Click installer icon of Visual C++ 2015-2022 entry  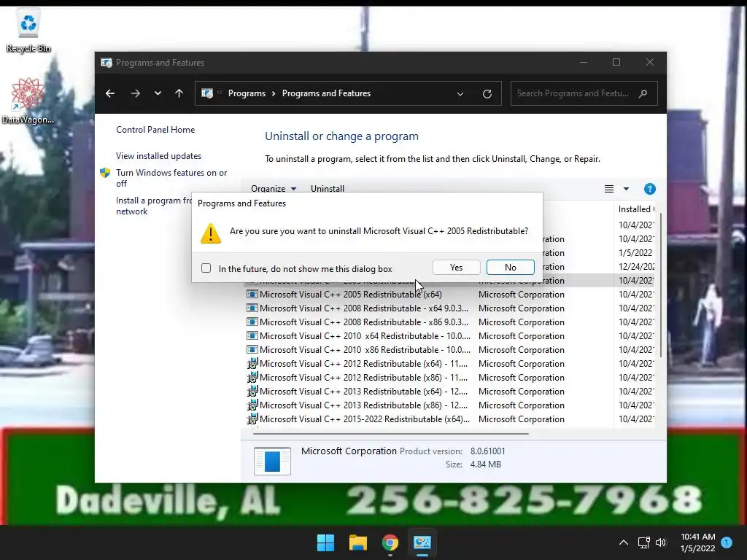(x=252, y=419)
